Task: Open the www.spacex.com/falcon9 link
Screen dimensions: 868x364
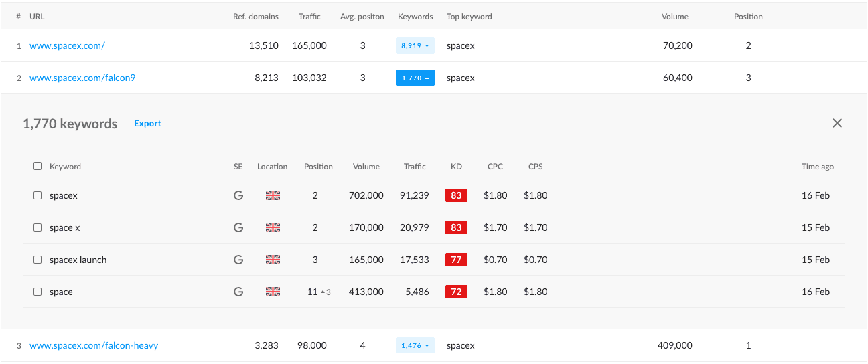Action: (x=82, y=78)
